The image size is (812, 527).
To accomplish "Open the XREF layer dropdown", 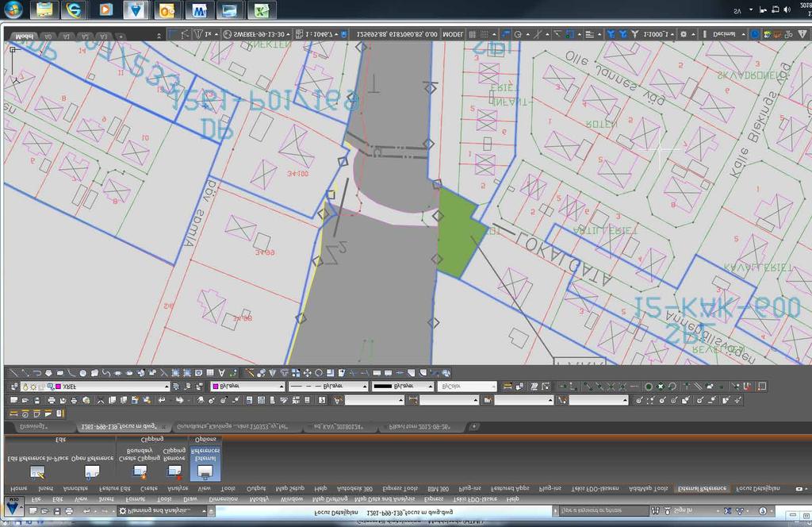I will 95,387.
